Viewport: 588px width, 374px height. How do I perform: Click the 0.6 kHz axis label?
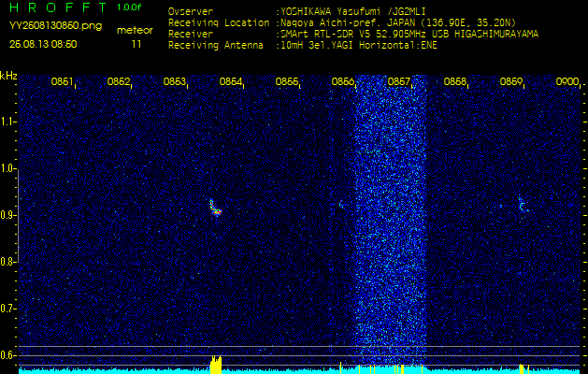click(7, 355)
